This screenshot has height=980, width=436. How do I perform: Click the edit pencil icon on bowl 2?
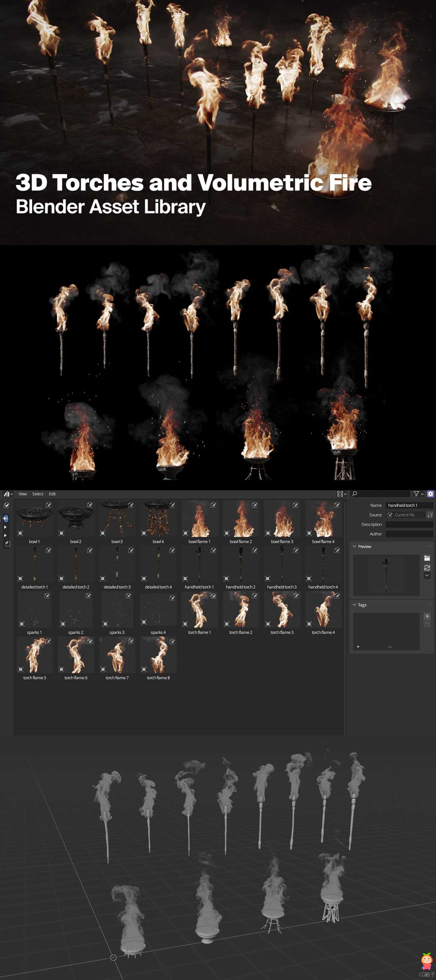[89, 505]
